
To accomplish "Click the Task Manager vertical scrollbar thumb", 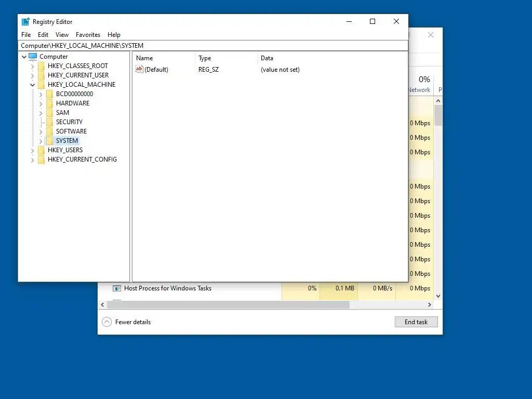I will [x=438, y=115].
